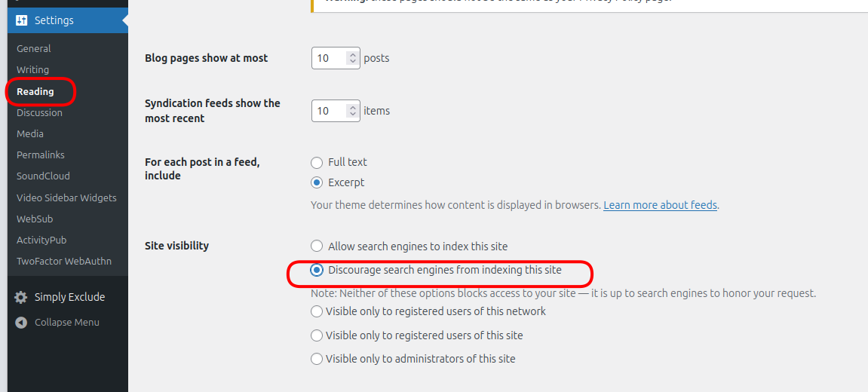Open Writing settings page

coord(32,70)
